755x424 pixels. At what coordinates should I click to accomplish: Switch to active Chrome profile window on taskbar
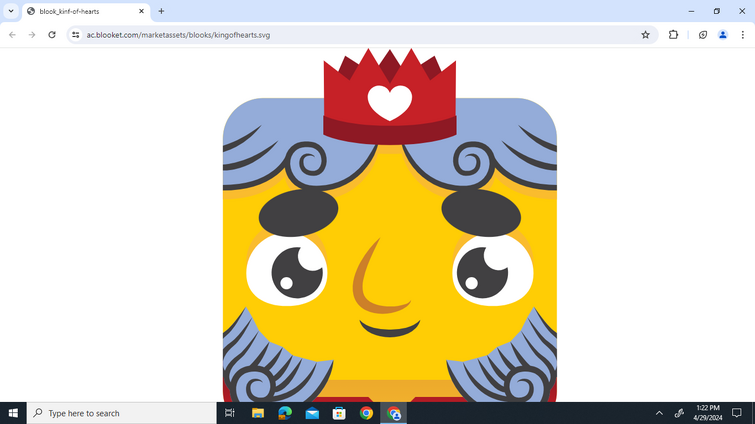(x=393, y=413)
